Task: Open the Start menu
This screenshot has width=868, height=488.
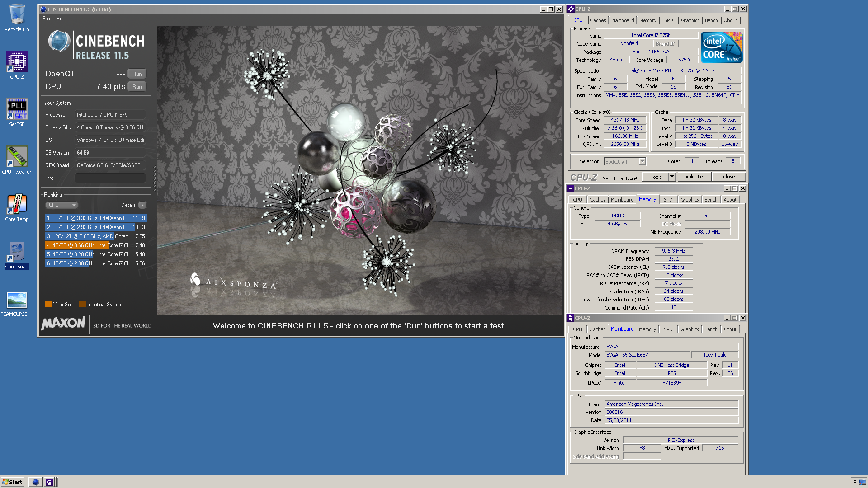Action: 12,482
